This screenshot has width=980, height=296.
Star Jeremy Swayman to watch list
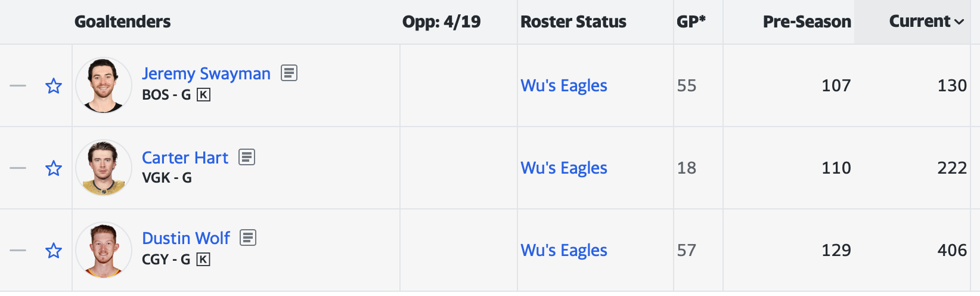tap(54, 86)
